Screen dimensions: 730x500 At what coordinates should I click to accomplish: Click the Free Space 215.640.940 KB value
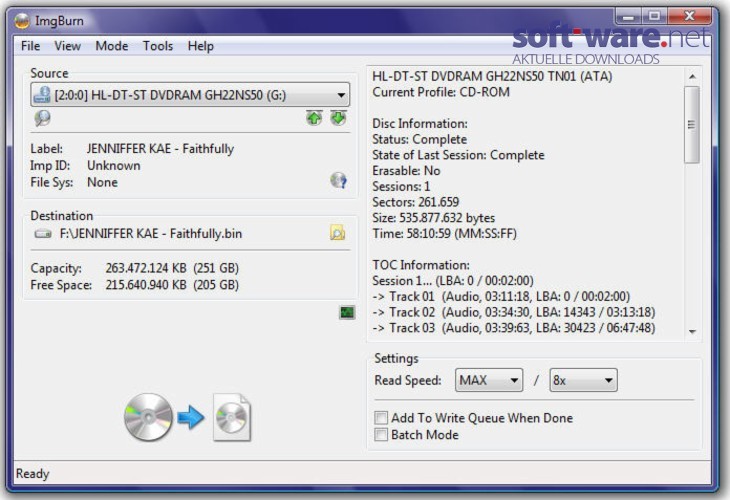pos(172,285)
